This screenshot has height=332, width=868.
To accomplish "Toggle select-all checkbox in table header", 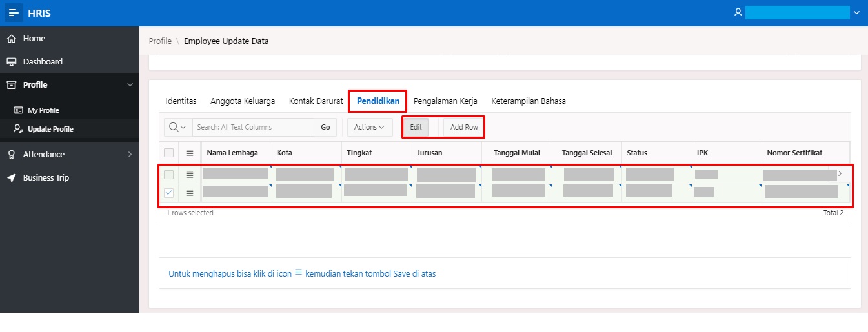I will (x=168, y=153).
